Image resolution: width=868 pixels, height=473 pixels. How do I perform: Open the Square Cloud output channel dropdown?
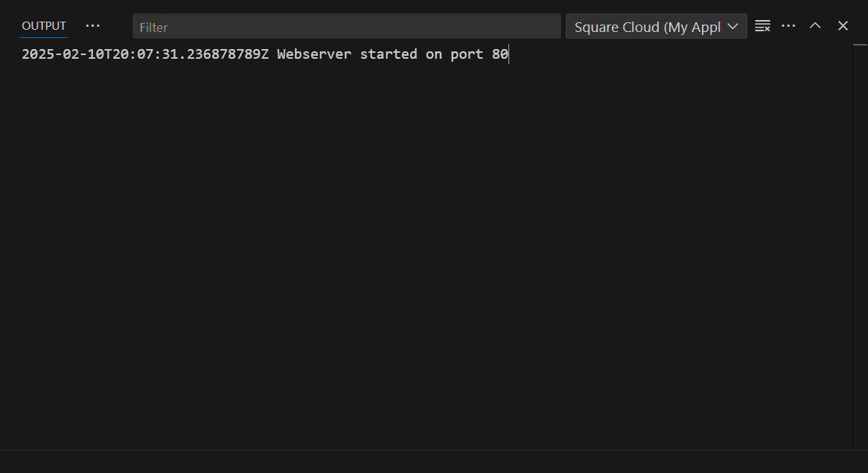click(648, 27)
